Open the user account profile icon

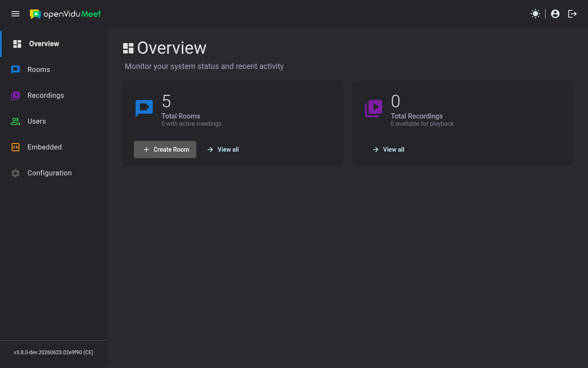pos(555,14)
